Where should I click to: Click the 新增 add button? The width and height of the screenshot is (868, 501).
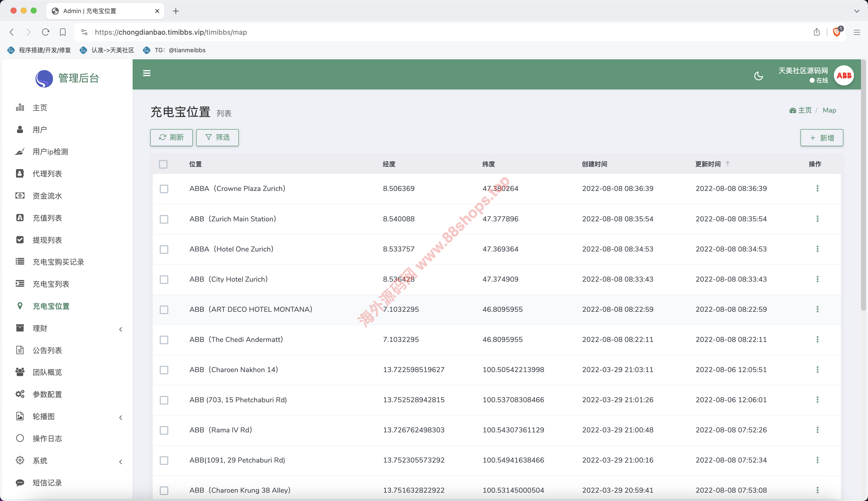tap(822, 138)
